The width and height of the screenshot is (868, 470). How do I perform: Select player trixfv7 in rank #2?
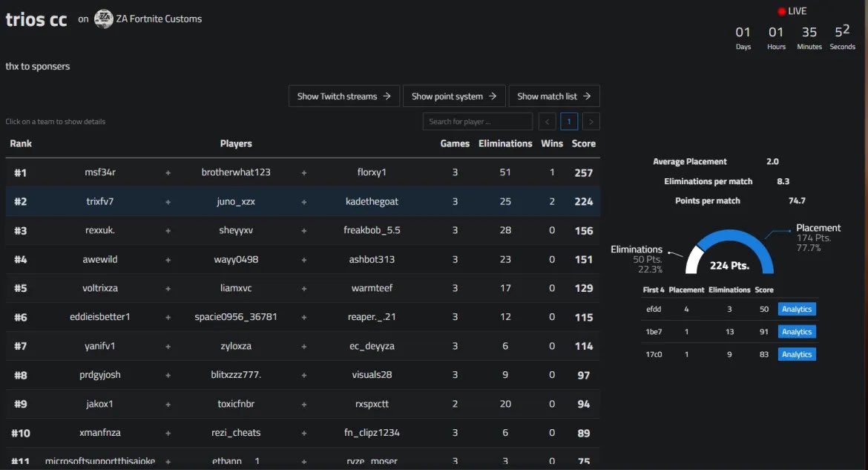(x=100, y=201)
